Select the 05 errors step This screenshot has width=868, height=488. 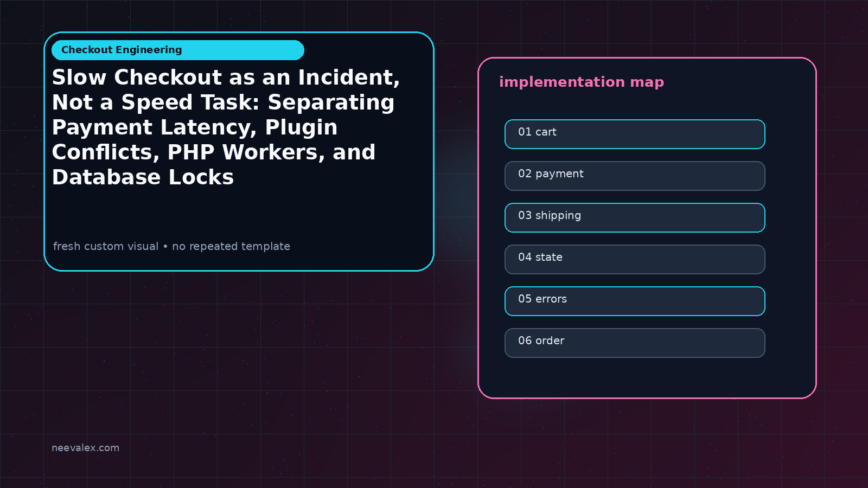click(x=635, y=301)
